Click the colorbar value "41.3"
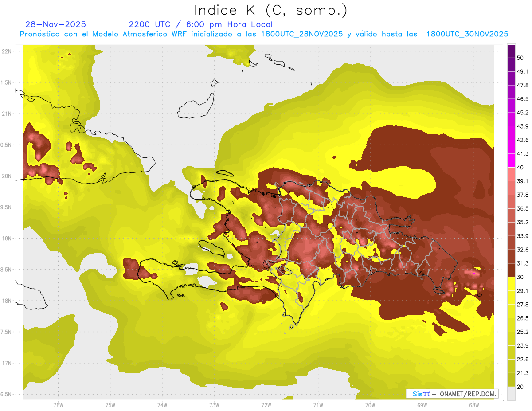Image resolution: width=532 pixels, height=411 pixels. (523, 154)
